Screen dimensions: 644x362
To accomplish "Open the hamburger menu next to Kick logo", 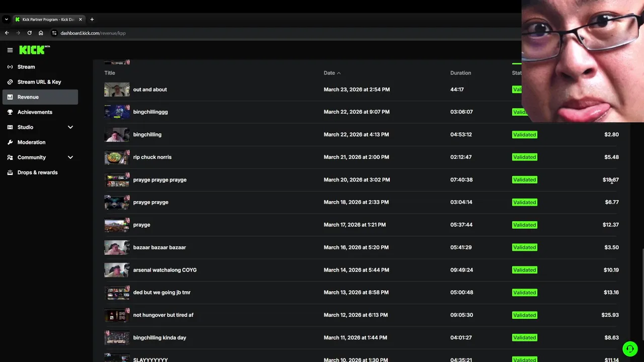I will (x=10, y=50).
